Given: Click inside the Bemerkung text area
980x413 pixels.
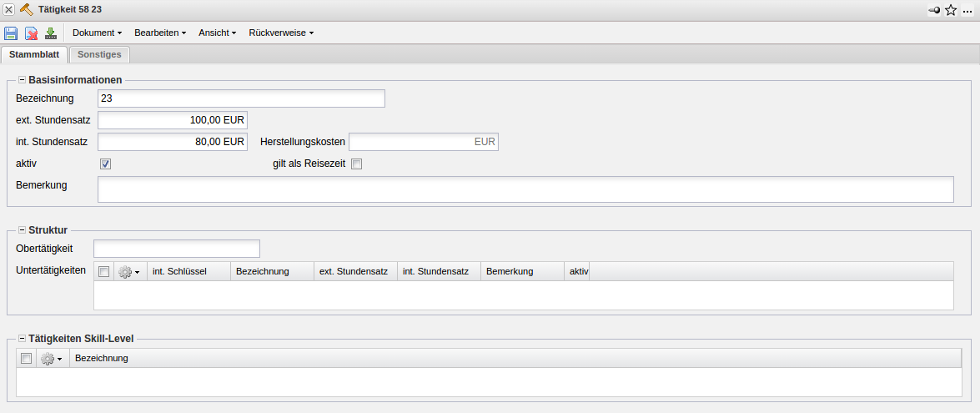Looking at the screenshot, I should pyautogui.click(x=525, y=189).
